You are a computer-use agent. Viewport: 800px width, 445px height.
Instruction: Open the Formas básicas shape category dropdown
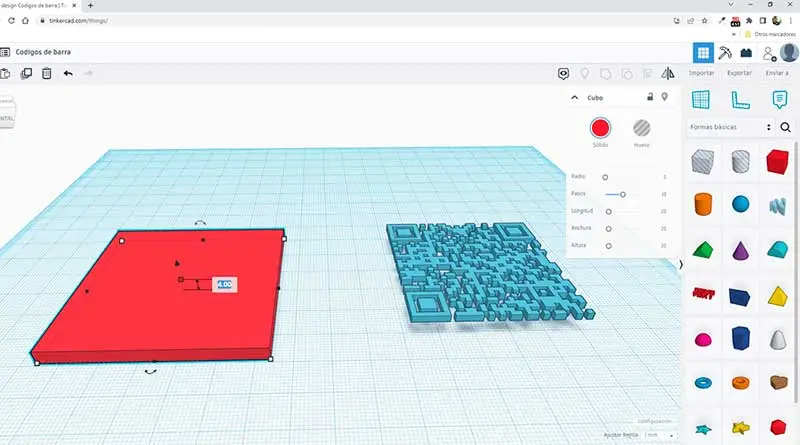(731, 127)
